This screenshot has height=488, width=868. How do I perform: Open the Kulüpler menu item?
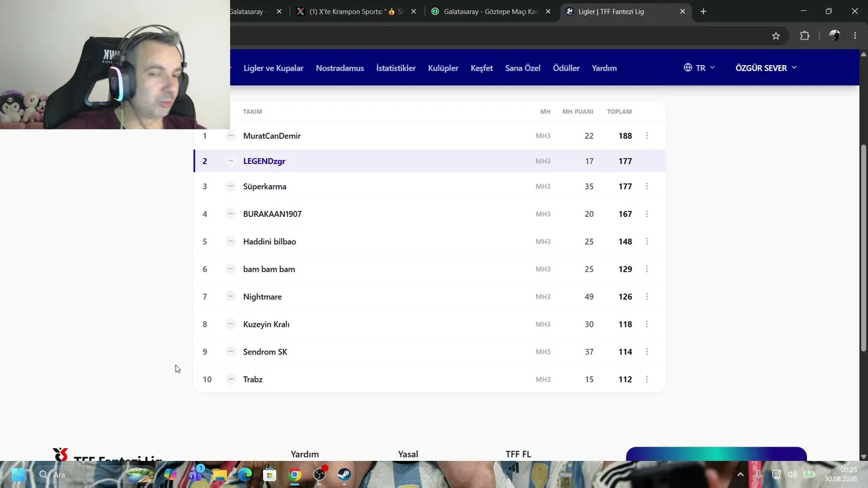[443, 68]
